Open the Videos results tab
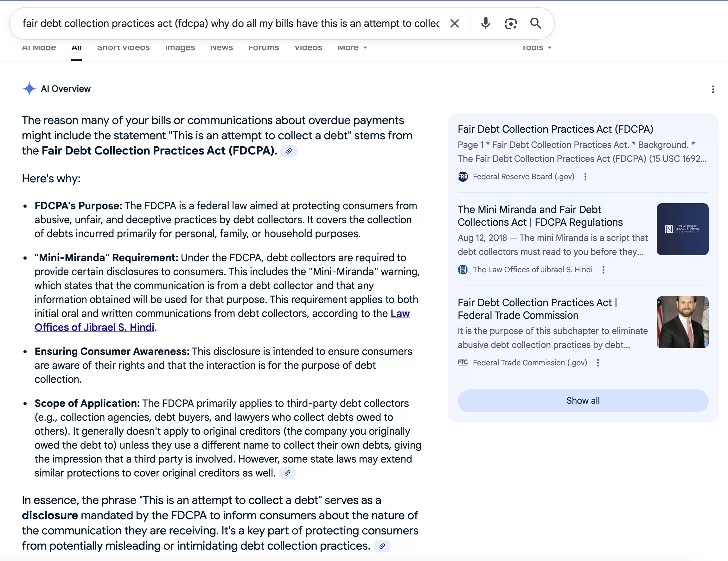Screen dimensions: 728x561 pyautogui.click(x=308, y=48)
